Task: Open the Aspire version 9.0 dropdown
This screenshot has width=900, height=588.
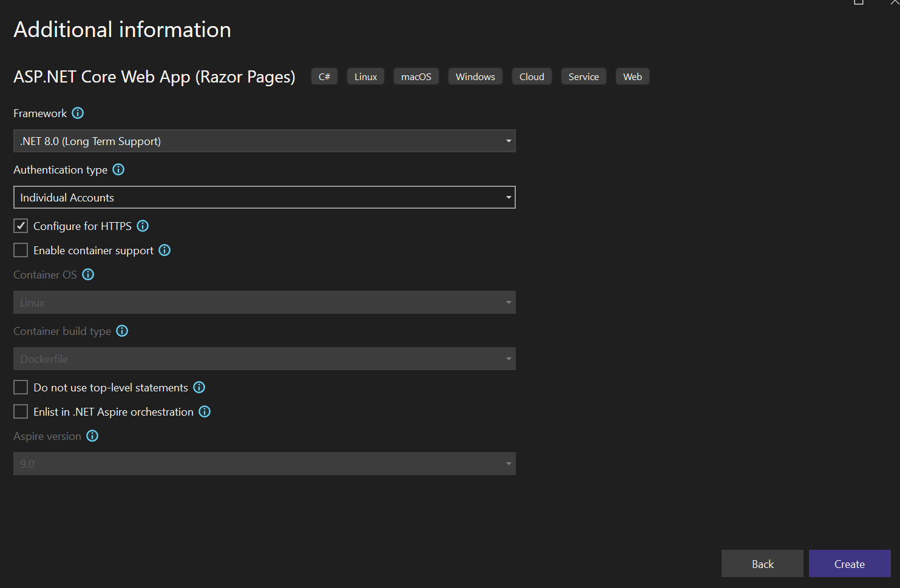Action: pyautogui.click(x=265, y=464)
